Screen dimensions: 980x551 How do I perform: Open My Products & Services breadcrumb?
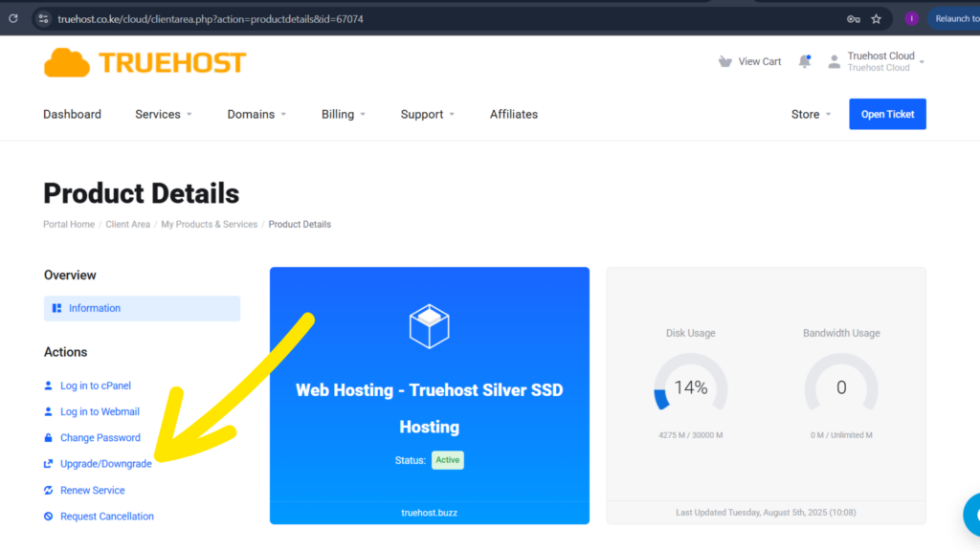(x=210, y=224)
